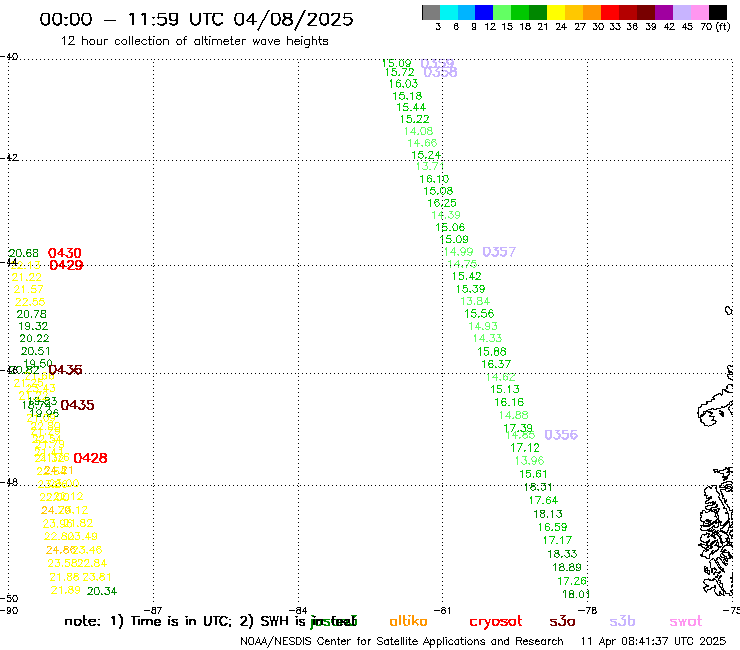Click the swot satellite legend label
Image resolution: width=740 pixels, height=650 pixels.
686,621
